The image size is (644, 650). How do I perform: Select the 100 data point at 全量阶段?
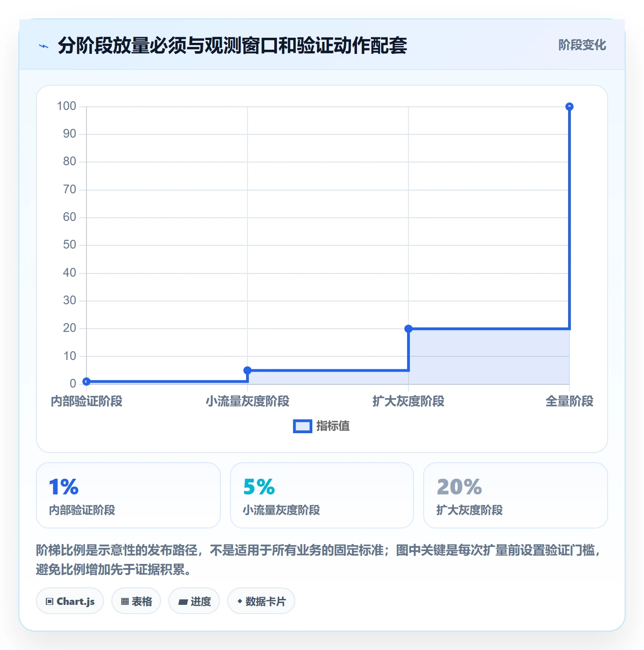(569, 106)
